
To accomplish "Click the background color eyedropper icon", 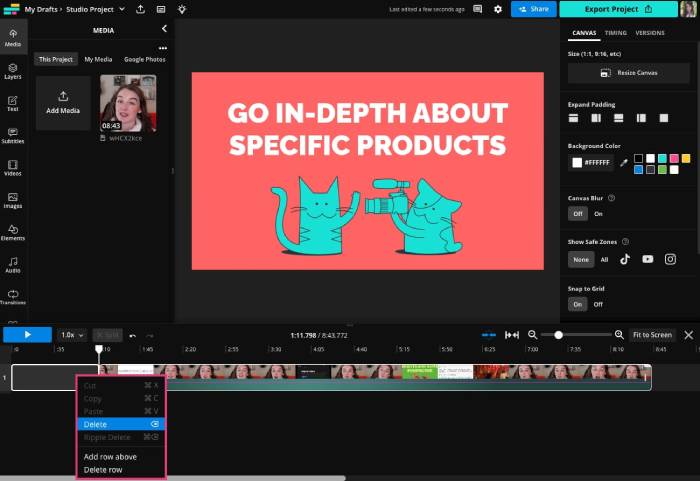I will 624,163.
